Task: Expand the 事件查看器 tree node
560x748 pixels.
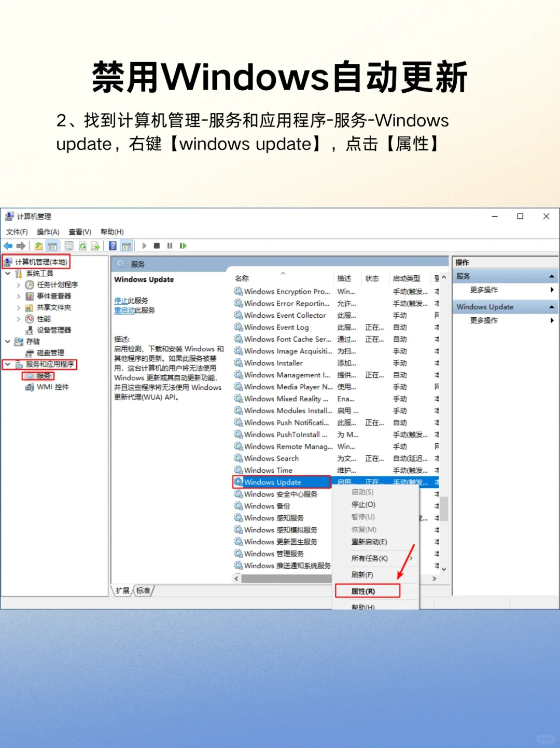Action: [19, 296]
